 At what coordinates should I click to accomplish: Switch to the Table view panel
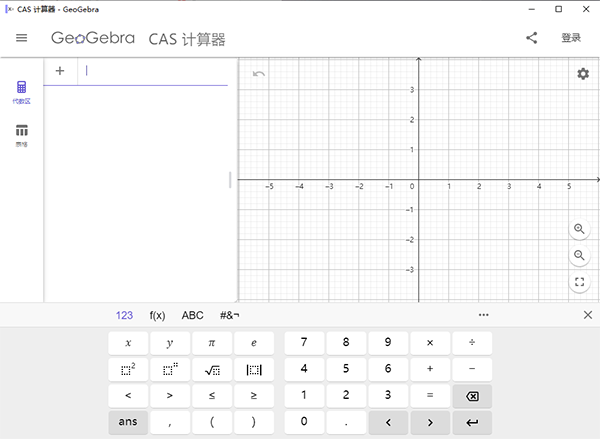pyautogui.click(x=22, y=135)
